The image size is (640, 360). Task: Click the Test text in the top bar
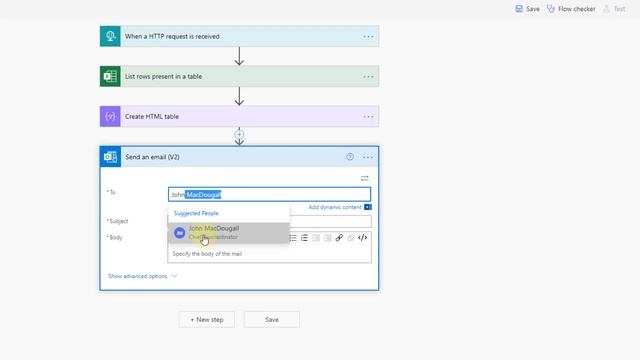click(619, 9)
